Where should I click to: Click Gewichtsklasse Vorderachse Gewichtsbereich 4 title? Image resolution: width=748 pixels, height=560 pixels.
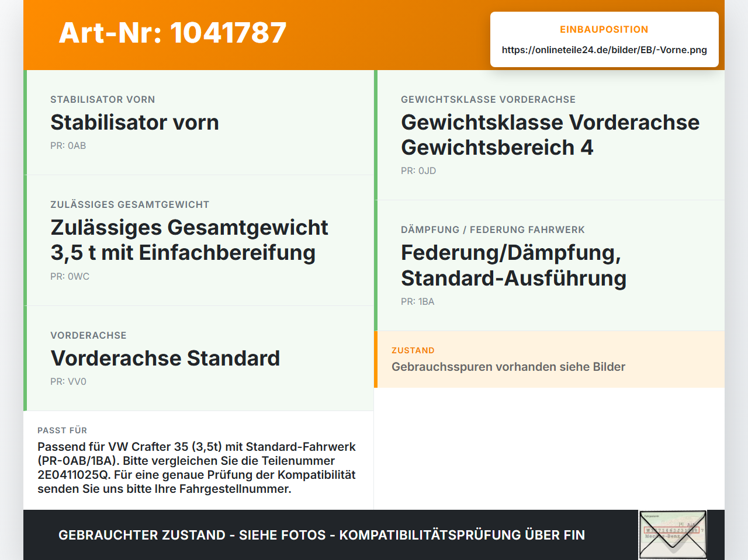pyautogui.click(x=550, y=135)
